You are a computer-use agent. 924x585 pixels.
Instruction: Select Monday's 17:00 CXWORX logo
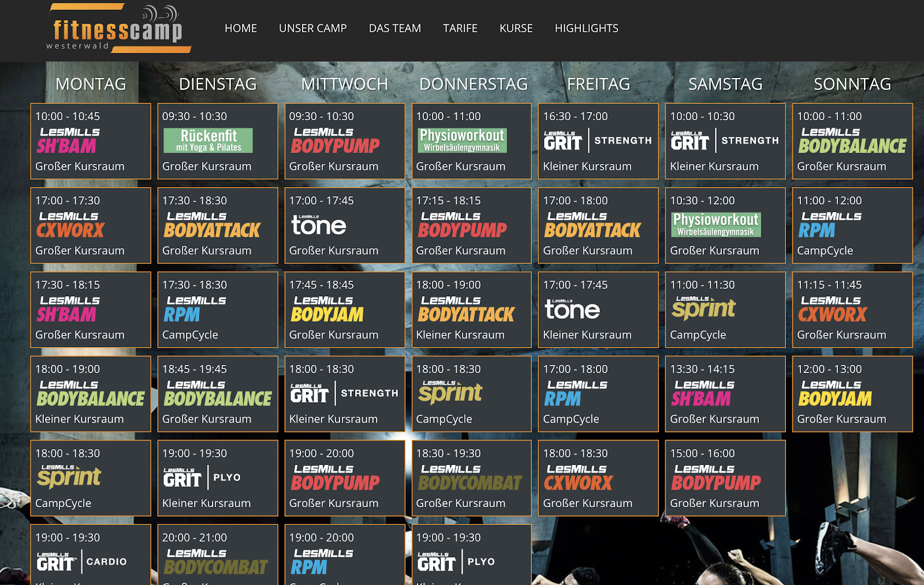point(70,225)
